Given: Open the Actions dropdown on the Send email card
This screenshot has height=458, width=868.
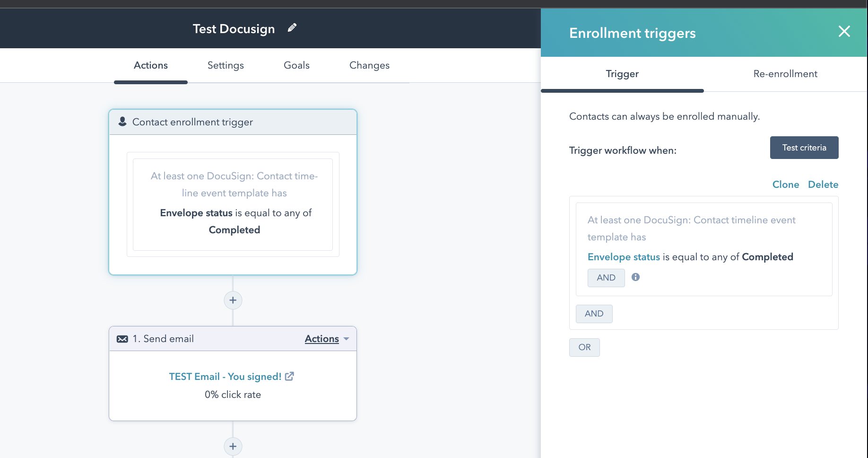Looking at the screenshot, I should [x=326, y=338].
